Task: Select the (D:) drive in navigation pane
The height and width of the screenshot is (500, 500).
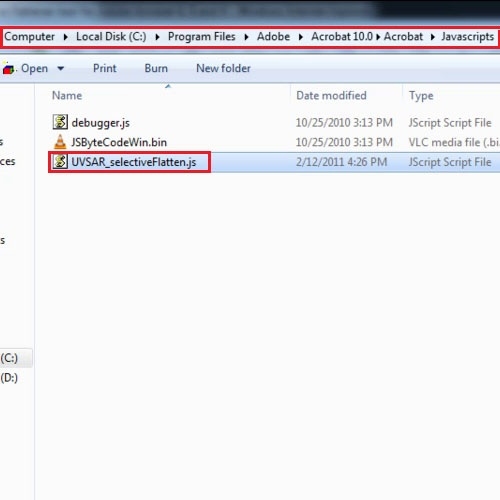Action: (9, 378)
